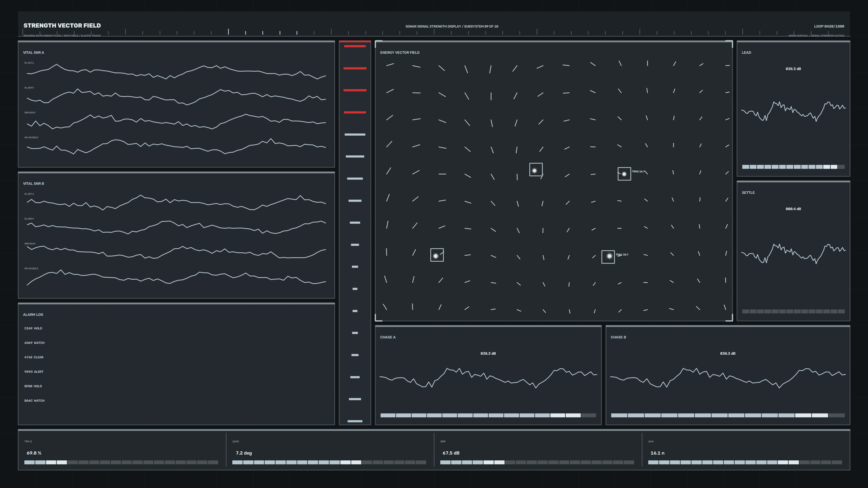Image resolution: width=868 pixels, height=488 pixels.
Task: Click 'HR-EQ 024.2' label in VITAL SNR B
Action: click(31, 269)
